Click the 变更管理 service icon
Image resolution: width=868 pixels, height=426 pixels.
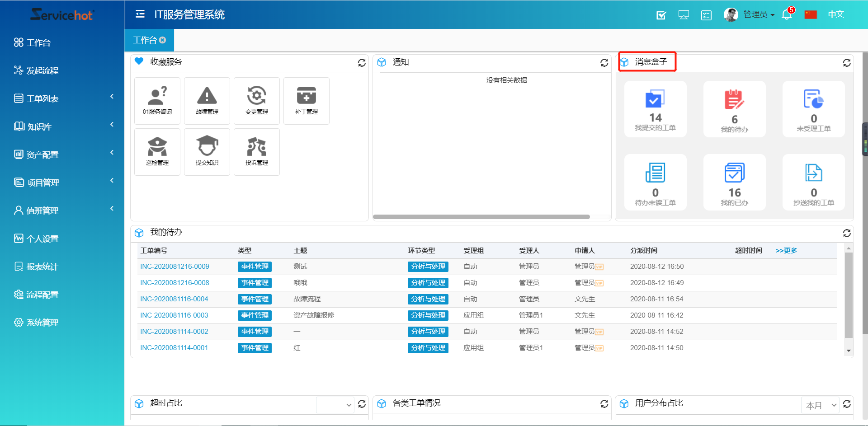point(257,101)
